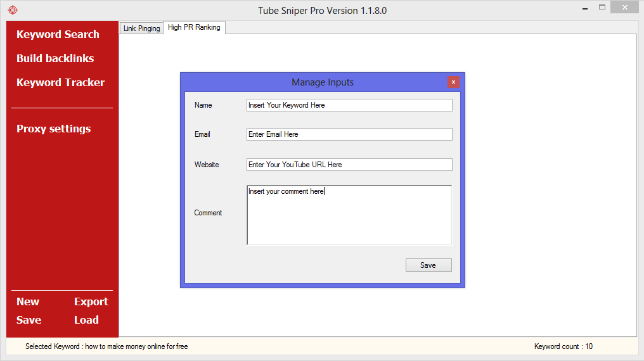This screenshot has height=361, width=644.
Task: Click Save in the red sidebar
Action: tap(29, 320)
